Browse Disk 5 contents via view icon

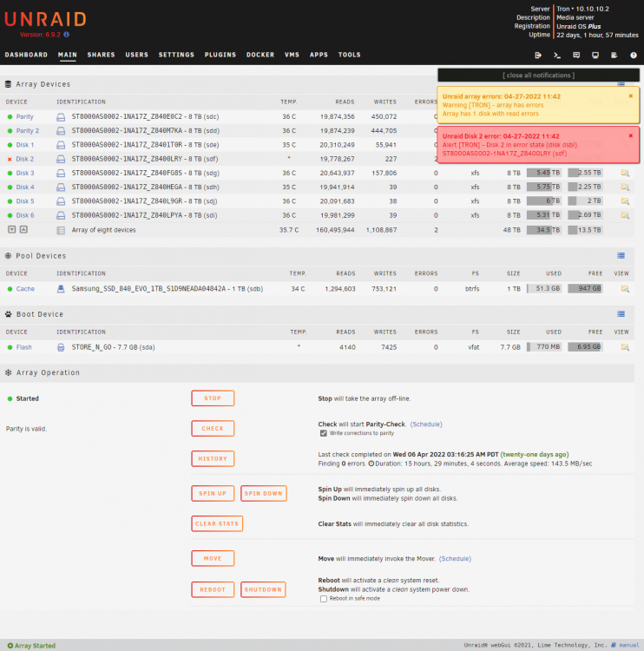[625, 201]
